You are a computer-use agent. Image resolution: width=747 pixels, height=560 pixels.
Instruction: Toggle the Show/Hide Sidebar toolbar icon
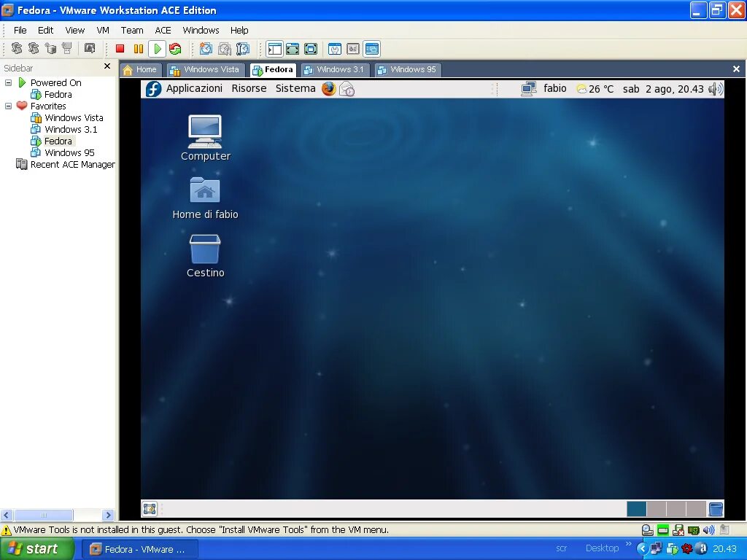(x=275, y=49)
